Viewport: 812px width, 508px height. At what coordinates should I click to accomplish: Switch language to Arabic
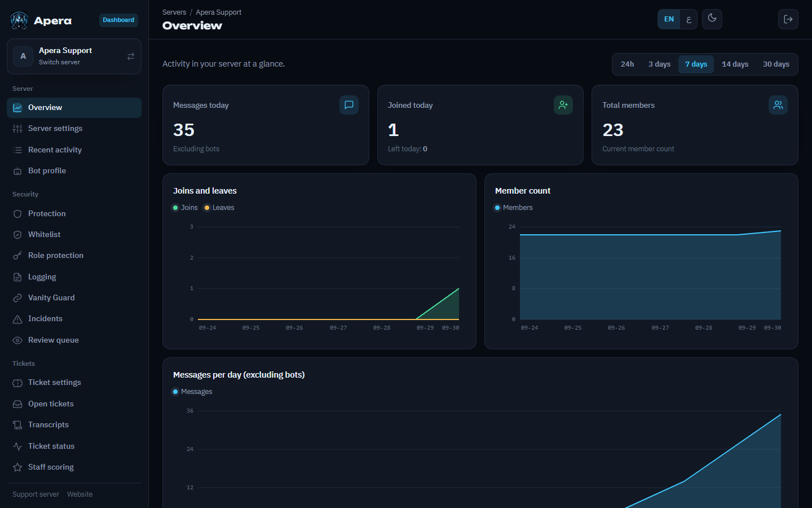coord(689,19)
